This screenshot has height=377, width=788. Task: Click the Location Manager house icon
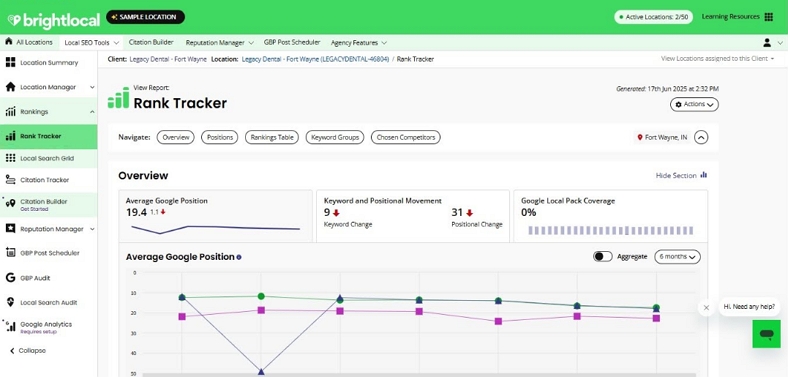[x=10, y=87]
